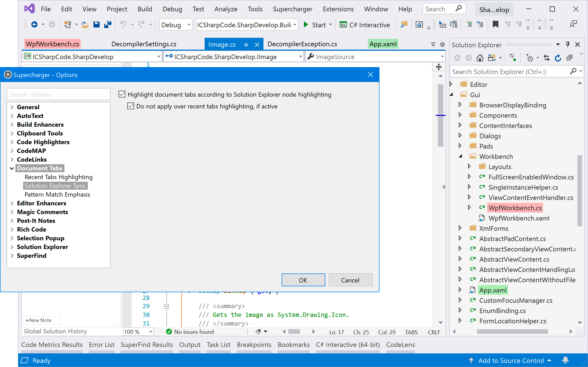588x367 pixels.
Task: Click the Search Options input field
Action: (59, 94)
